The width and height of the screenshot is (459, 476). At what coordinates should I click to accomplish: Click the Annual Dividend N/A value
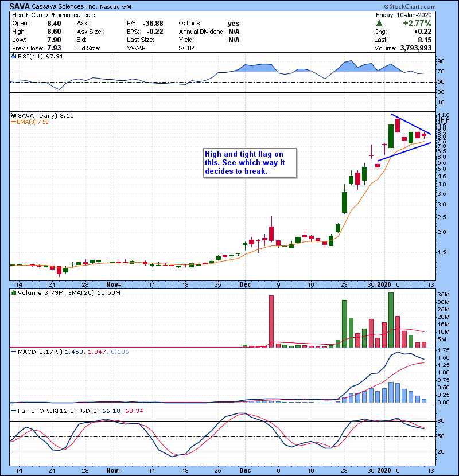click(x=234, y=32)
